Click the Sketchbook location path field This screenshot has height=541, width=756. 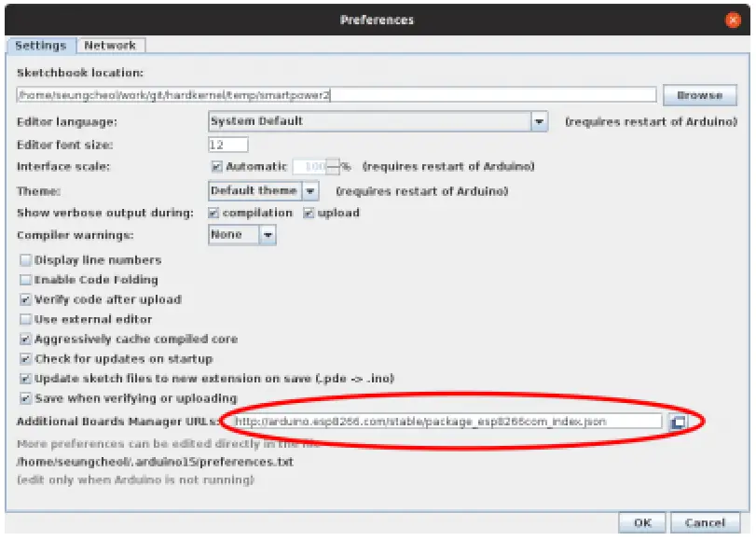(337, 94)
